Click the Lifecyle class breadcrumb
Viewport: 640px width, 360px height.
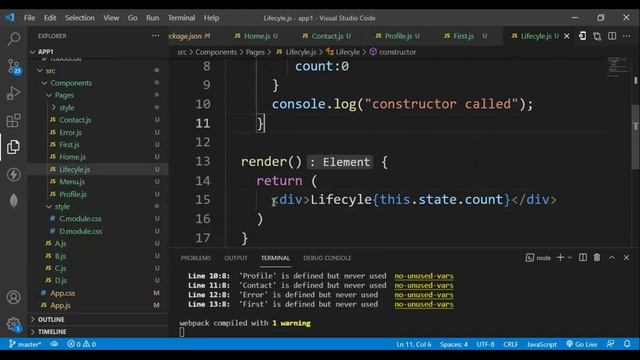(343, 52)
